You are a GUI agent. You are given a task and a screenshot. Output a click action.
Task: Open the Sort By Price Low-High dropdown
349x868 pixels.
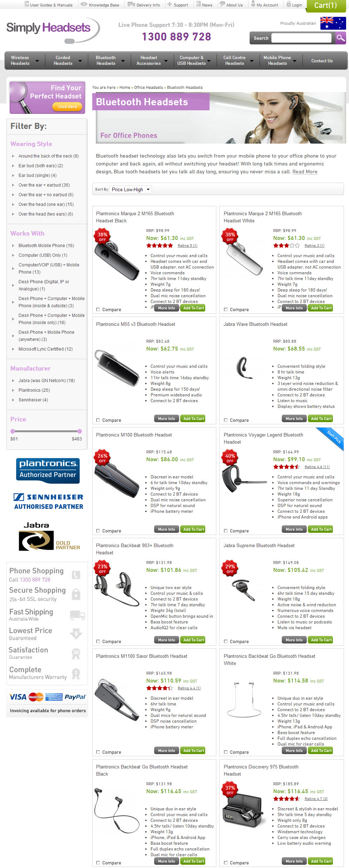click(131, 189)
